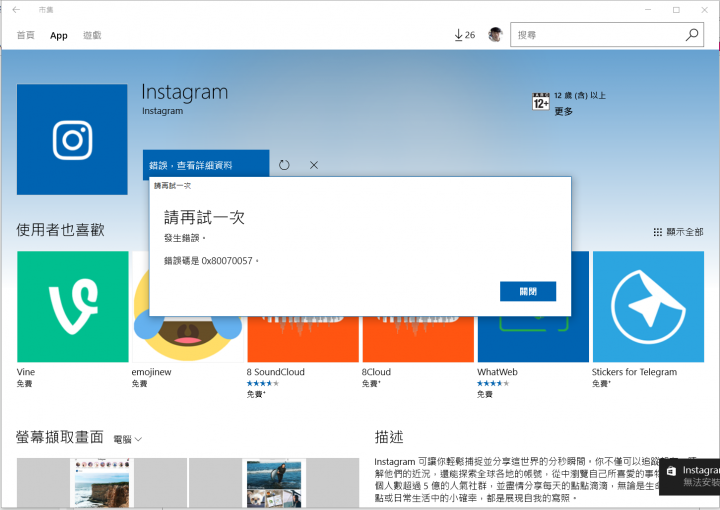
Task: Open 更多 rating details link
Action: pyautogui.click(x=563, y=111)
